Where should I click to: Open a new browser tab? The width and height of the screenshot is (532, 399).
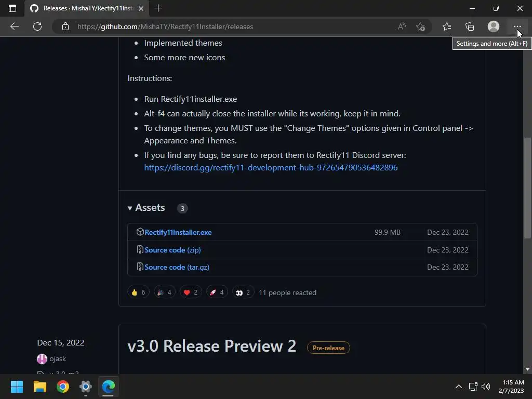(158, 8)
